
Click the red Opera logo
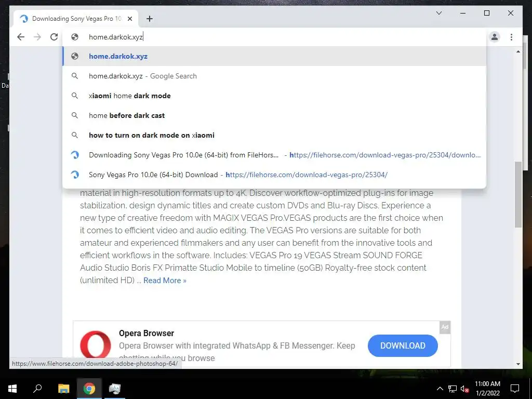[x=96, y=345]
